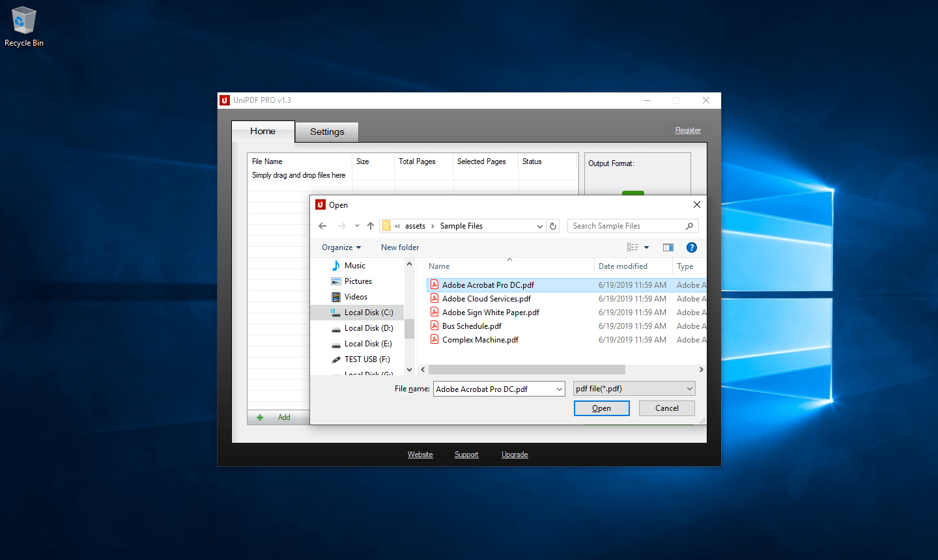Open the recent locations dropdown arrow

[357, 226]
